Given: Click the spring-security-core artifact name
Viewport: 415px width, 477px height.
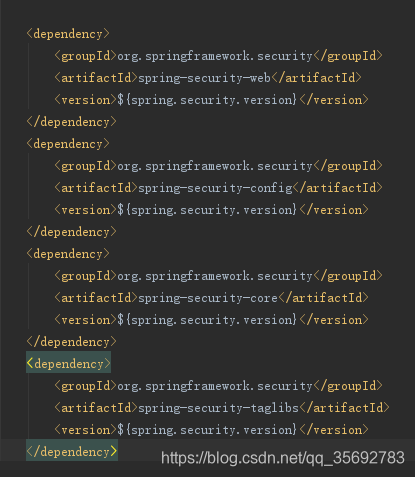Looking at the screenshot, I should tap(208, 298).
